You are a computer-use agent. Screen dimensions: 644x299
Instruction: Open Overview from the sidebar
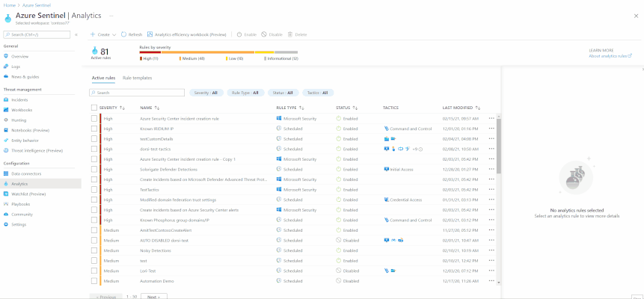point(19,56)
